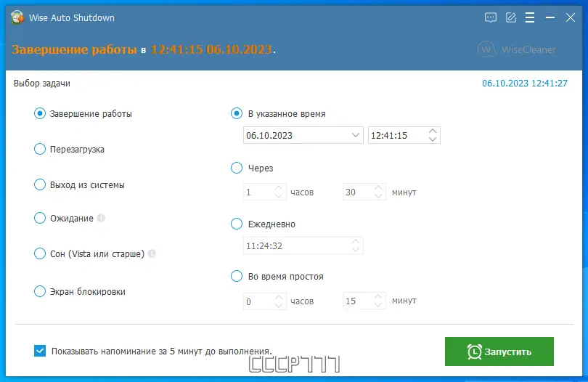588x382 pixels.
Task: Open the feedback chat bubble icon
Action: (x=491, y=17)
